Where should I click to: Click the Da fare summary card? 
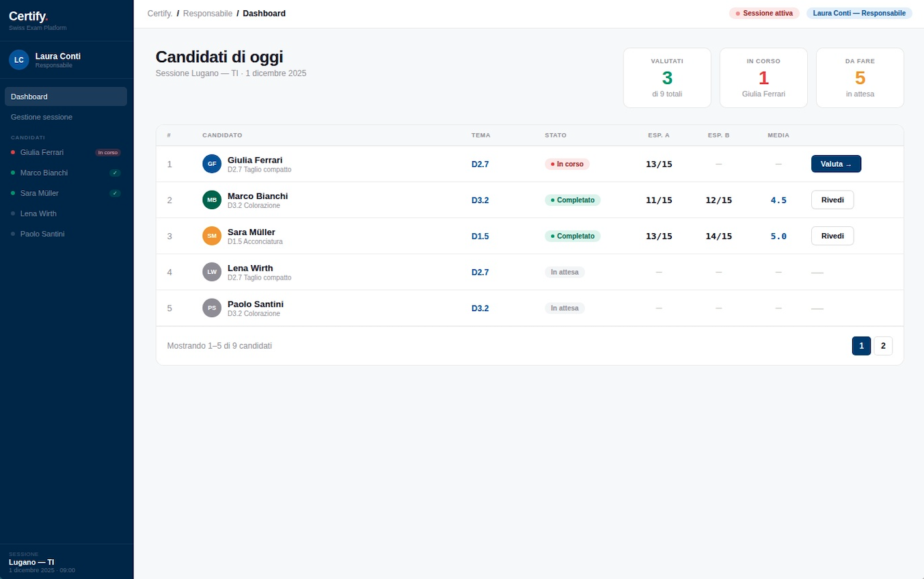[860, 78]
